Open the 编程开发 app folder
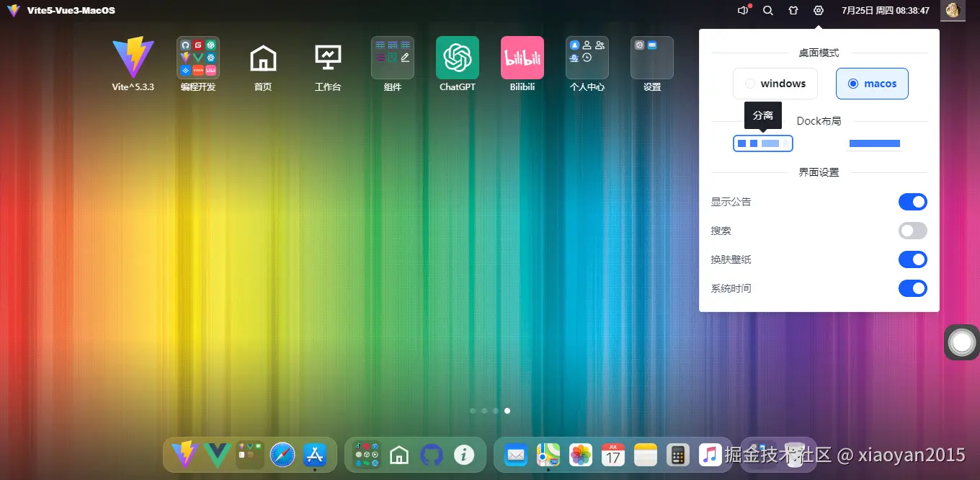The height and width of the screenshot is (480, 980). (197, 58)
